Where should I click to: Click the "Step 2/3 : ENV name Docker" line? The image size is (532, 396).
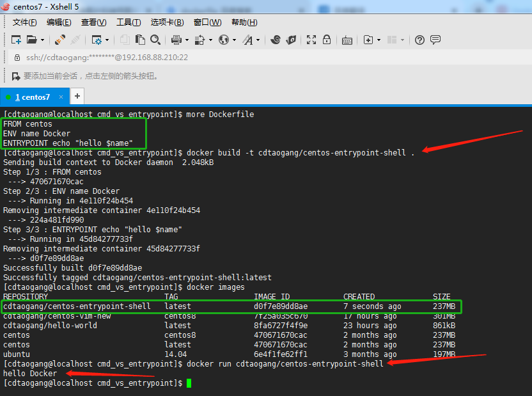tap(61, 191)
